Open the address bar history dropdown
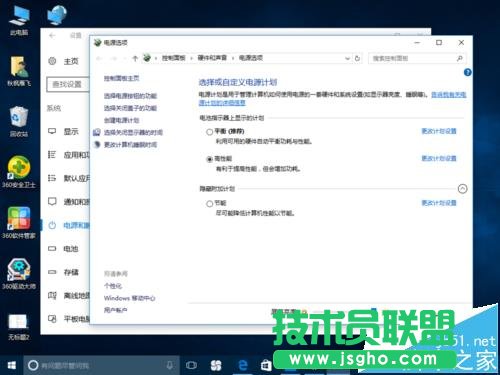Screen dimensions: 500x375 click(x=347, y=58)
